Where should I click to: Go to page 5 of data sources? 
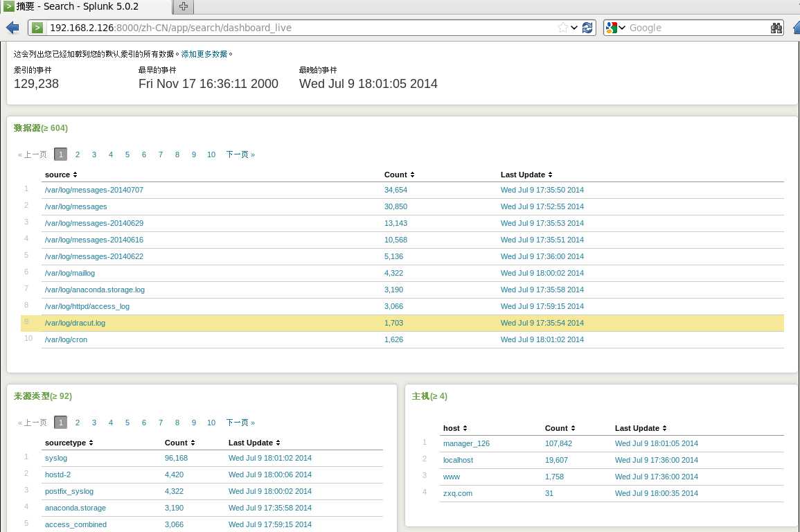(127, 154)
